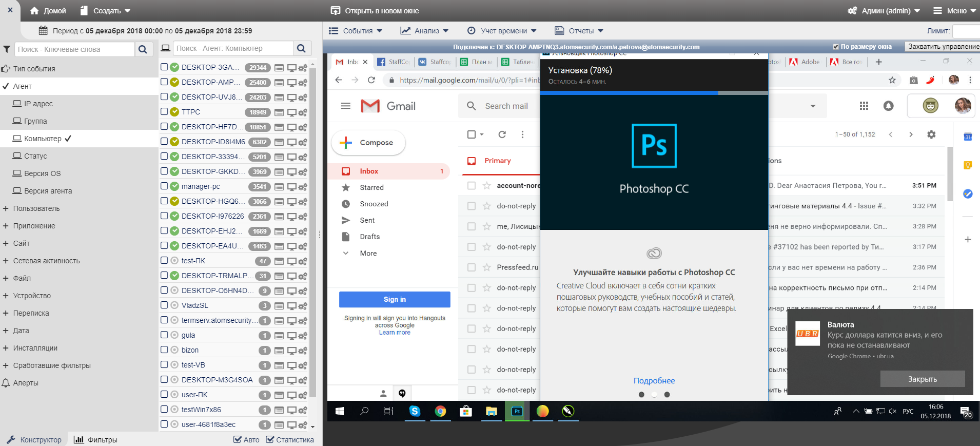The image size is (980, 446).
Task: Check the bizon agent checkbox
Action: 164,350
